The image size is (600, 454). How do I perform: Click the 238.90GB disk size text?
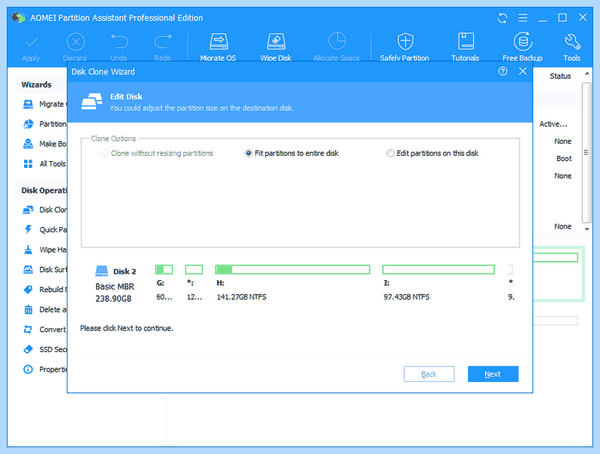pyautogui.click(x=113, y=299)
